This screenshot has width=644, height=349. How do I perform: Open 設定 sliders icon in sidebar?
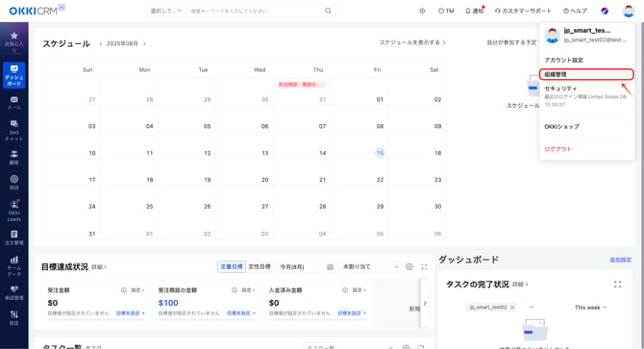[x=14, y=318]
